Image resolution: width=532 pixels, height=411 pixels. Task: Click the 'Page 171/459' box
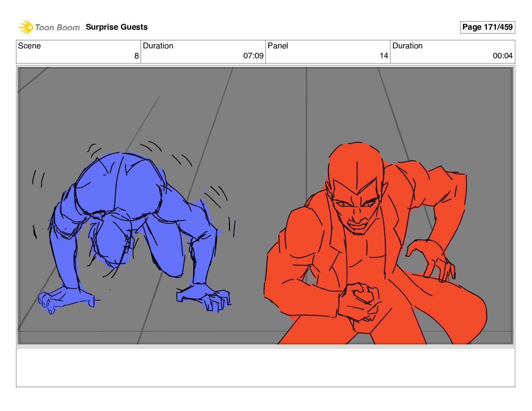pos(487,27)
